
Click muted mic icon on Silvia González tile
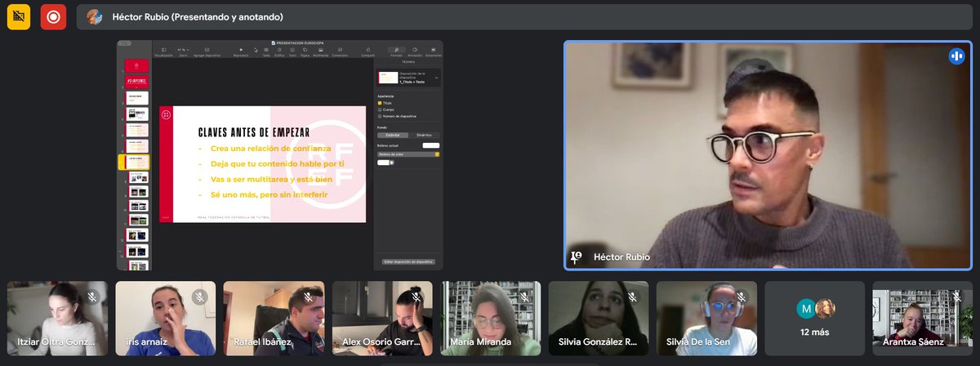tap(633, 297)
